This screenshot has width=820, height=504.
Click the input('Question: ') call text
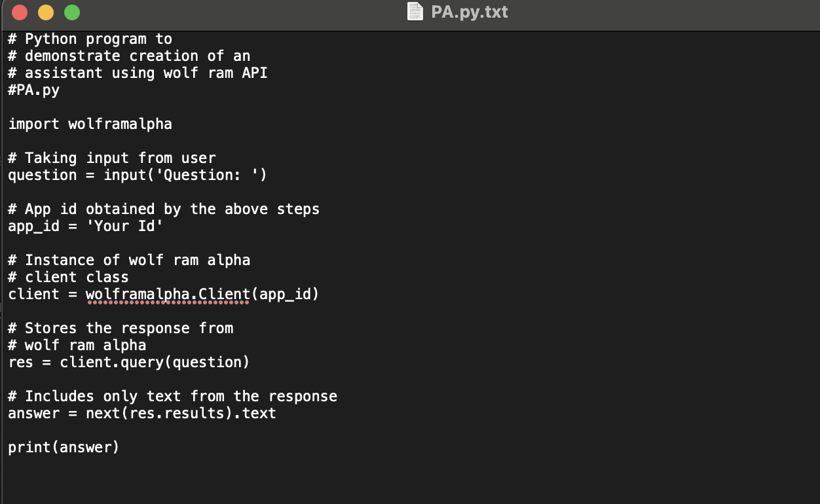(185, 175)
